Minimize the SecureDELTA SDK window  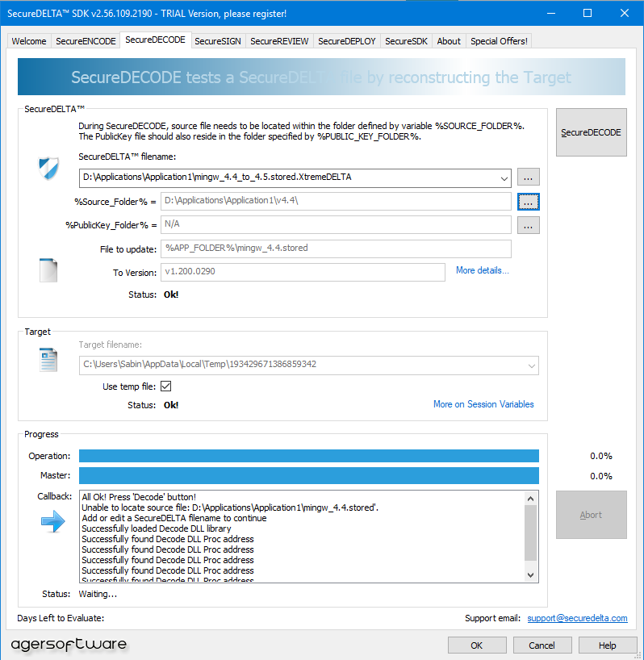[551, 13]
